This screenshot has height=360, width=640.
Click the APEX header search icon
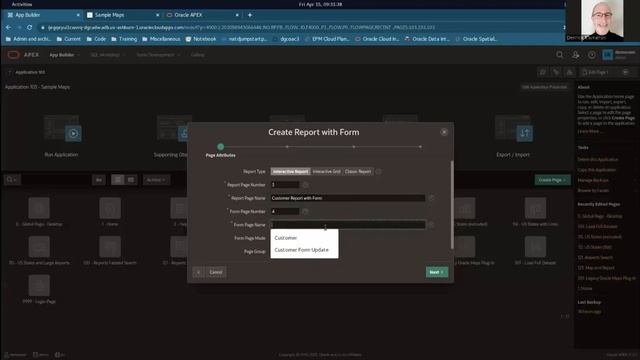click(560, 55)
